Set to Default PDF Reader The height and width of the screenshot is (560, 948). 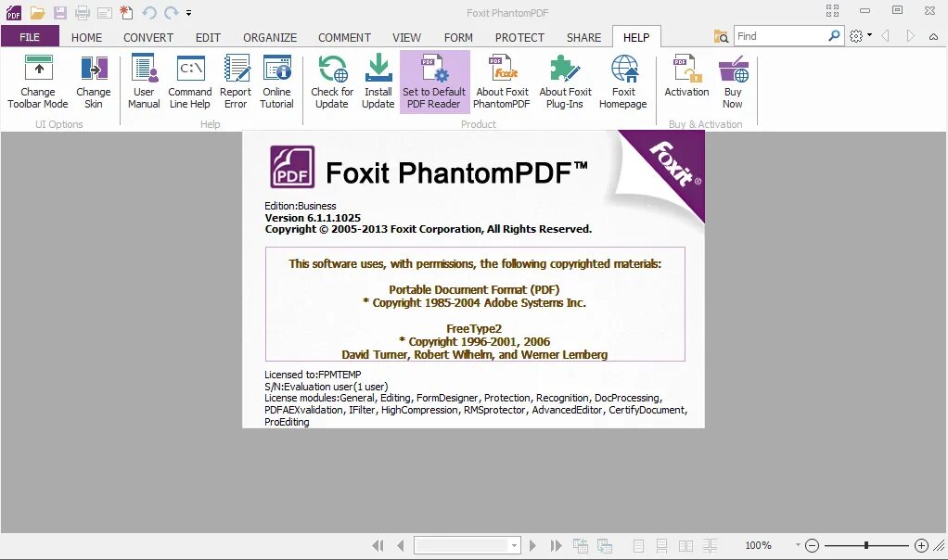pos(434,82)
